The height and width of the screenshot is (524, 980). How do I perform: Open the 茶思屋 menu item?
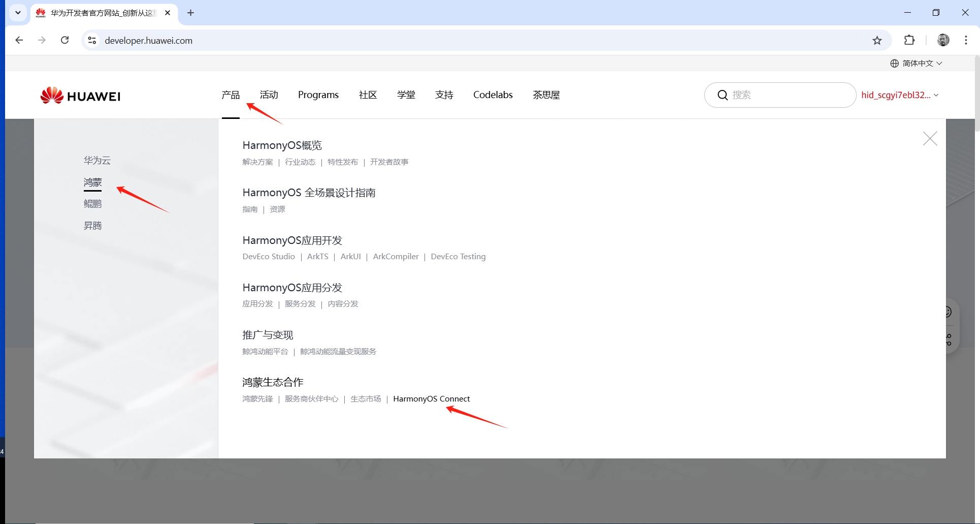click(x=546, y=95)
